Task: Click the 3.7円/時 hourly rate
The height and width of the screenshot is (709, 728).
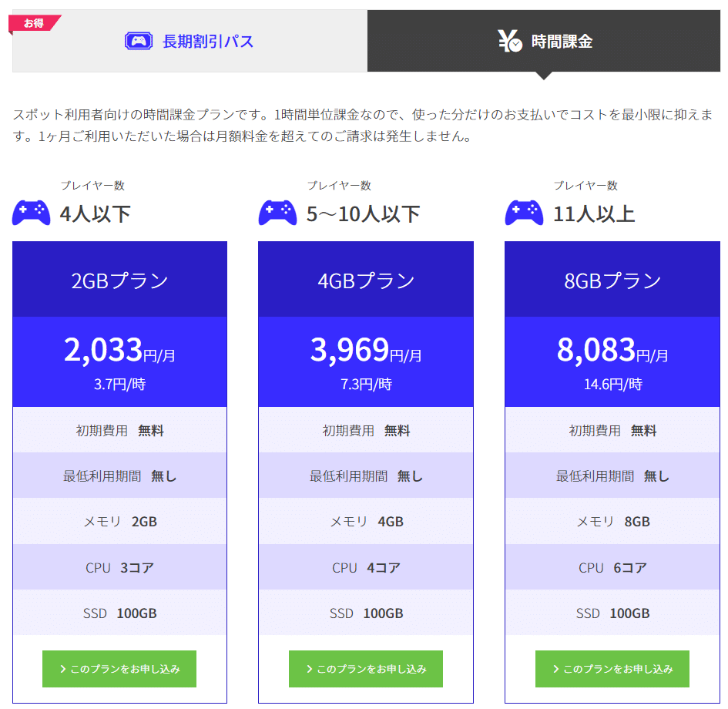Action: [119, 384]
